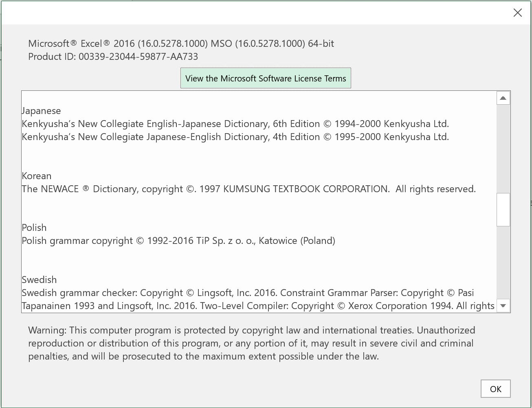Click the scroll down arrow
The image size is (532, 408).
click(503, 305)
